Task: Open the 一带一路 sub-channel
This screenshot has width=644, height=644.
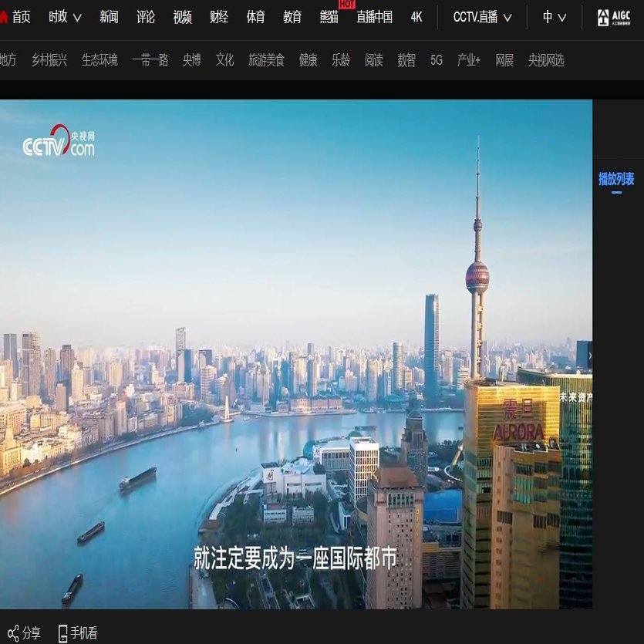Action: click(x=150, y=60)
